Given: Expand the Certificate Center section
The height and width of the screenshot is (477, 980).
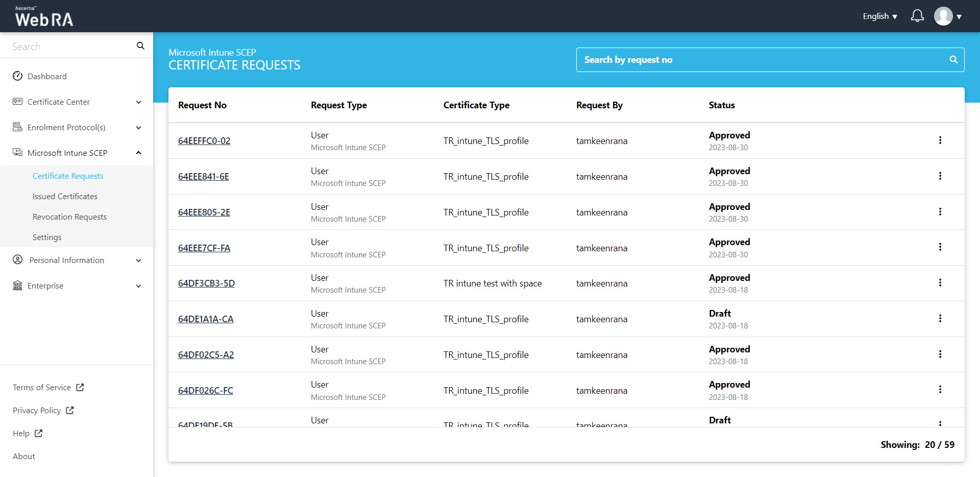Looking at the screenshot, I should [138, 102].
